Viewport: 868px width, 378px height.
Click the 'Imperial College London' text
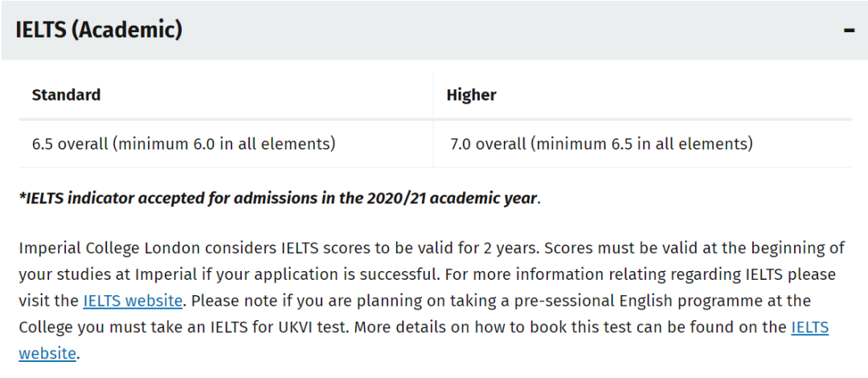tap(109, 249)
